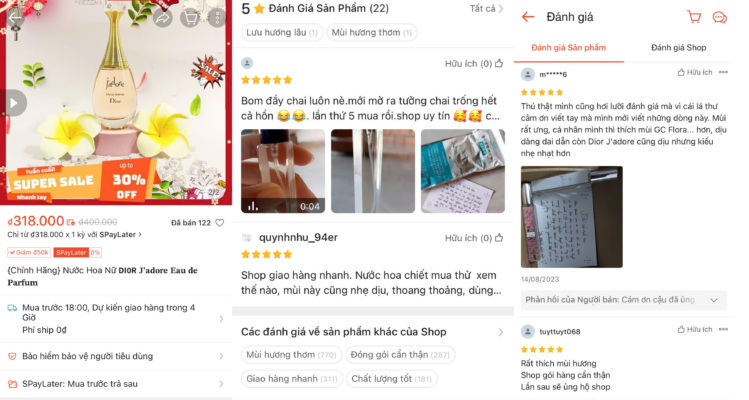
Task: Filter by Mùi hương thơm (770) tag
Action: pyautogui.click(x=291, y=355)
